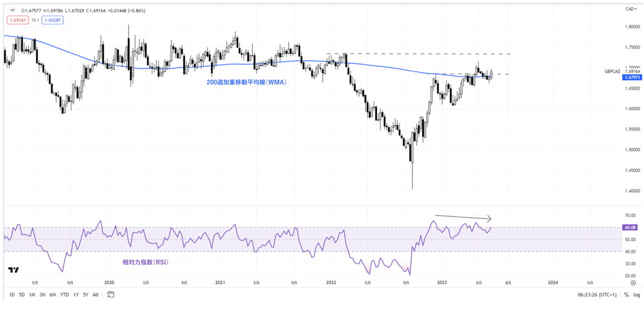Image resolution: width=644 pixels, height=309 pixels.
Task: Select the 3M time range
Action: [42, 295]
